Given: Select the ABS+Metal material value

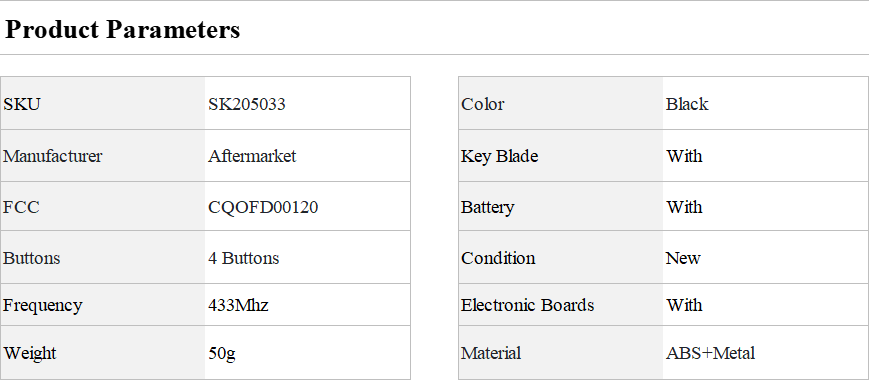Looking at the screenshot, I should 710,353.
